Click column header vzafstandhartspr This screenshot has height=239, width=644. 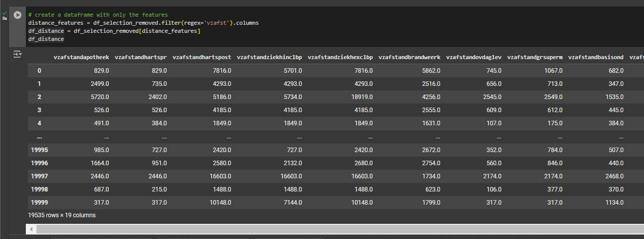141,57
